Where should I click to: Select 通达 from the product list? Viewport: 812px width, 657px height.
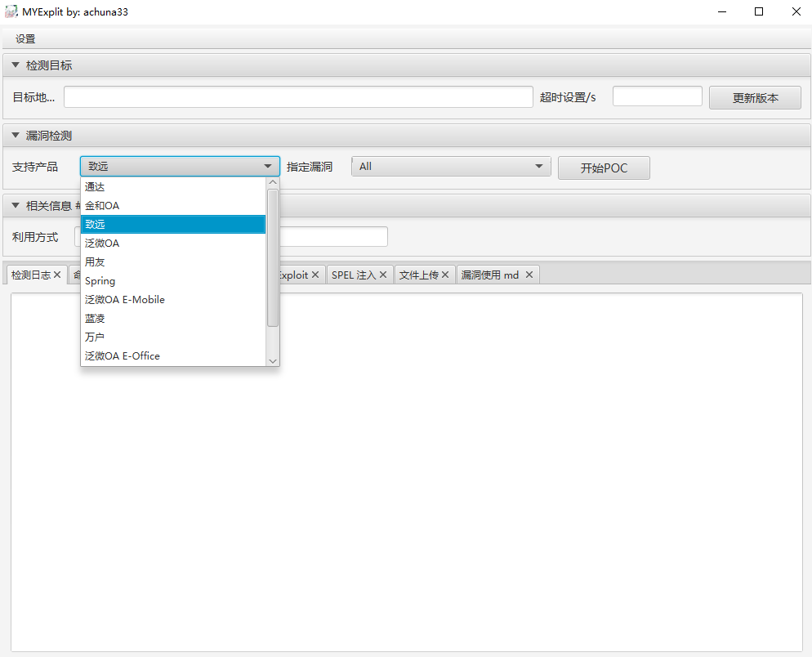pos(173,186)
